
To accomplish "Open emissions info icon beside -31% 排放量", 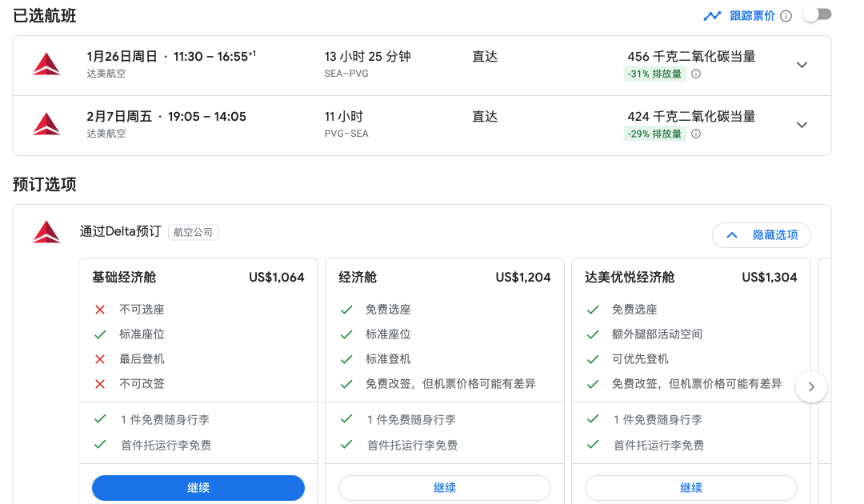I will [x=696, y=74].
